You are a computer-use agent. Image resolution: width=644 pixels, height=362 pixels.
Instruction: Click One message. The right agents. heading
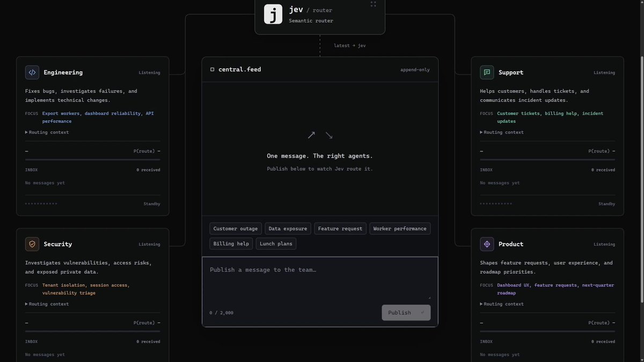click(x=320, y=156)
